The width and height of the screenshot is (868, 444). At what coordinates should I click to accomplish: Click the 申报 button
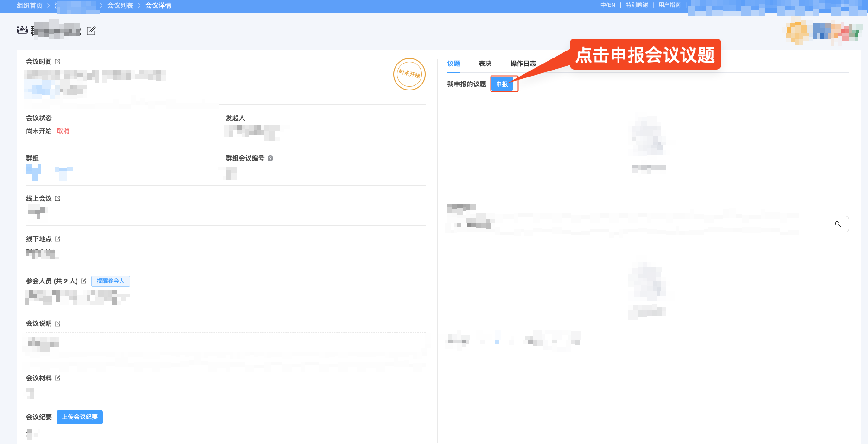[502, 84]
